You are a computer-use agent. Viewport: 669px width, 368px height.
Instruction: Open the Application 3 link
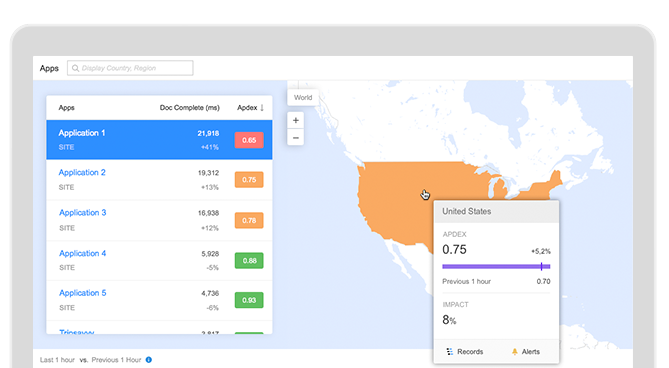[x=82, y=212]
